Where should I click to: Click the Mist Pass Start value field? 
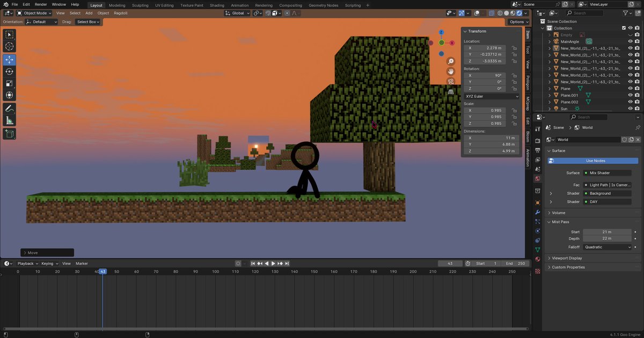[x=607, y=232]
